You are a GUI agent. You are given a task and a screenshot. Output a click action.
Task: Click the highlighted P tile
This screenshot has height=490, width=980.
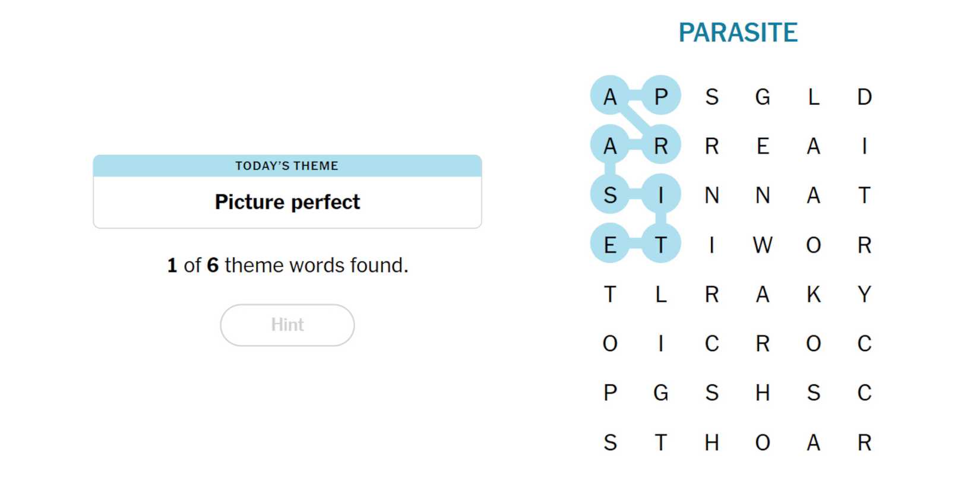pyautogui.click(x=661, y=96)
